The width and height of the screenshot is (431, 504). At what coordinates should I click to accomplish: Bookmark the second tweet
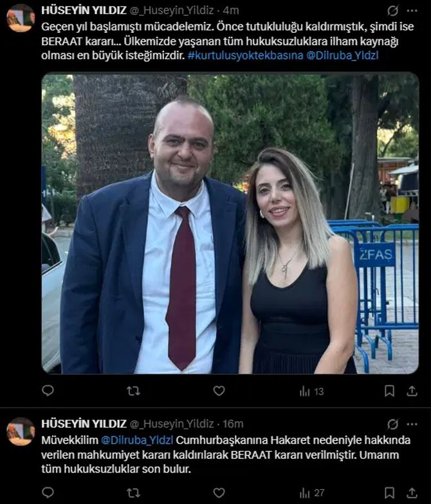point(389,492)
